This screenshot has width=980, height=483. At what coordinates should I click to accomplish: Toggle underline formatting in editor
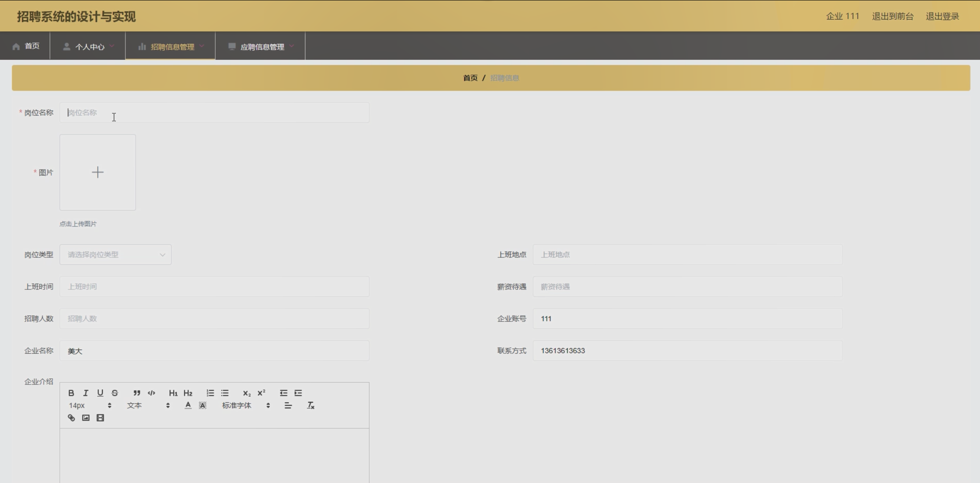pos(100,393)
